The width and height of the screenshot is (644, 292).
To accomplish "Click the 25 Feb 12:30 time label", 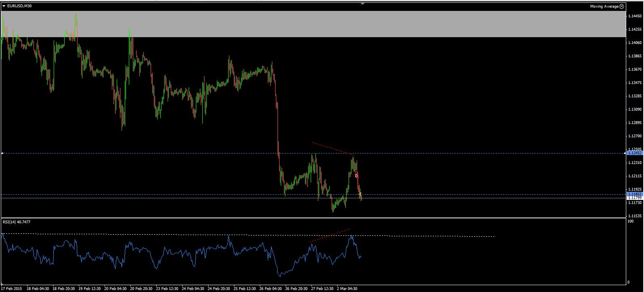I will 244,289.
